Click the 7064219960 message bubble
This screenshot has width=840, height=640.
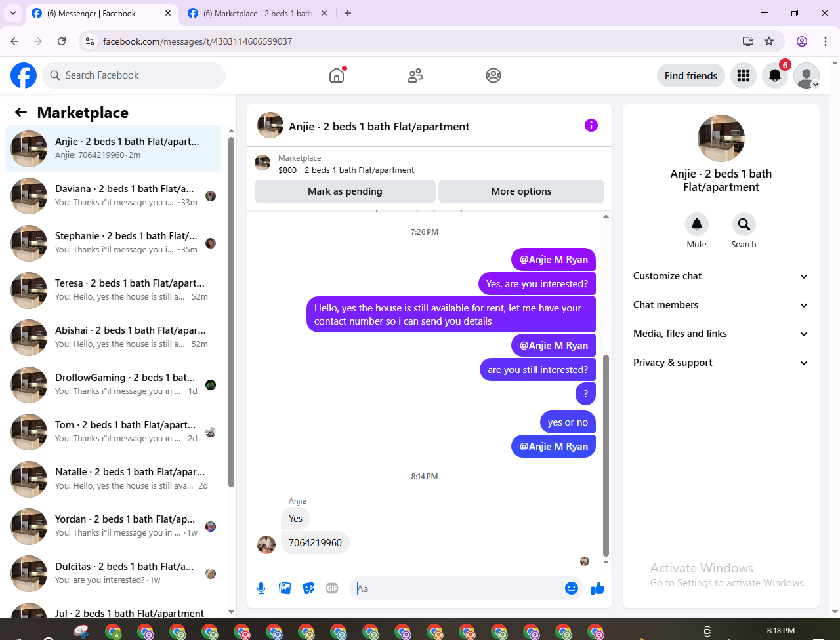[x=315, y=543]
